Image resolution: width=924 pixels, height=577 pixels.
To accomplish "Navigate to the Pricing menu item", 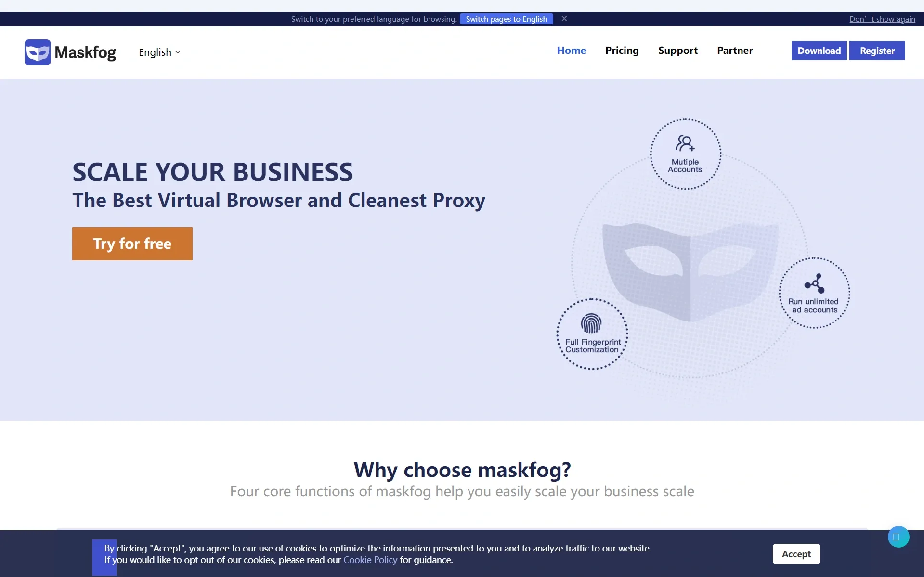I will point(622,50).
